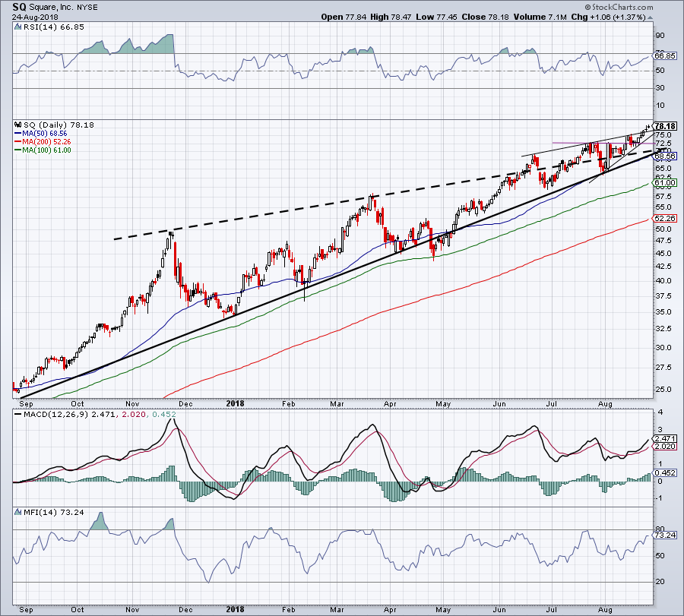Click the arrow beside Chg value
Image resolution: width=684 pixels, height=616 pixels.
[x=650, y=17]
